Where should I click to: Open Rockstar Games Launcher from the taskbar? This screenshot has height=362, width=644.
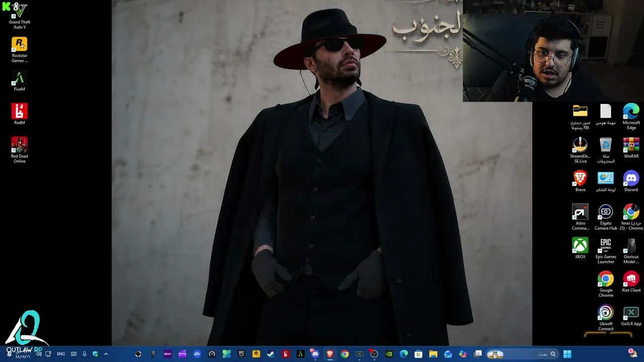coord(256,354)
